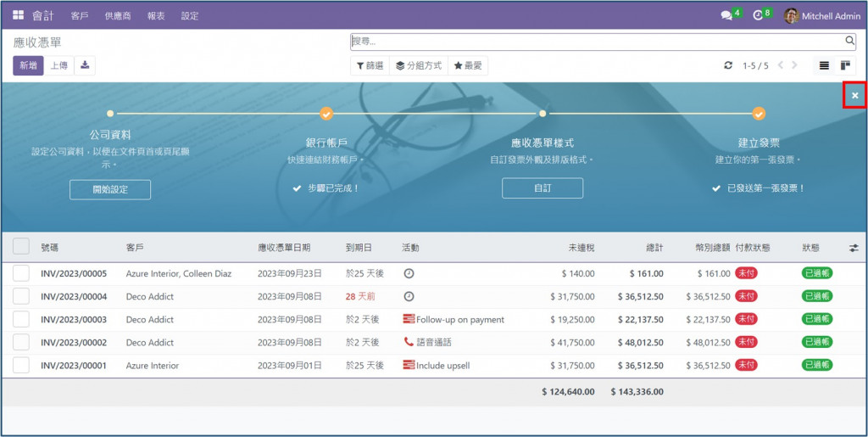Viewport: 868px width, 437px height.
Task: Click date 2023年09月01日 cell
Action: click(290, 366)
